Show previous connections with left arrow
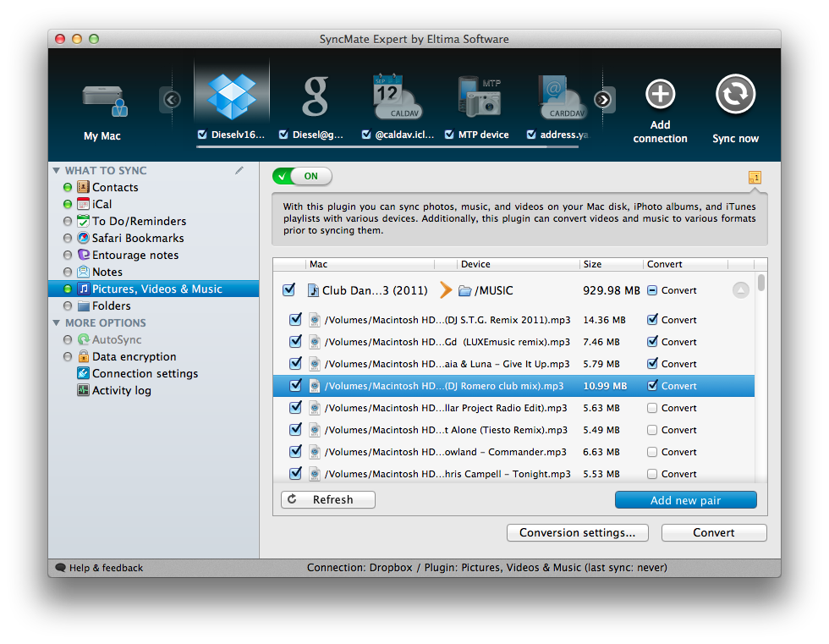 pos(172,99)
